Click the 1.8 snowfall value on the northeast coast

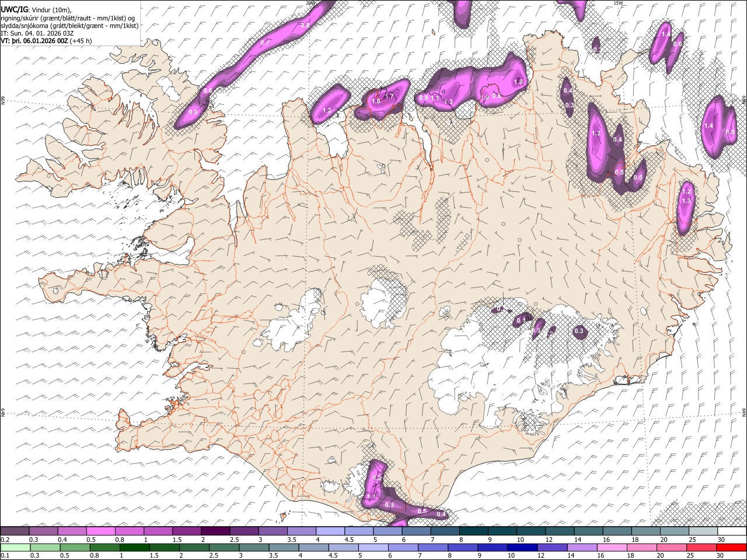click(518, 82)
